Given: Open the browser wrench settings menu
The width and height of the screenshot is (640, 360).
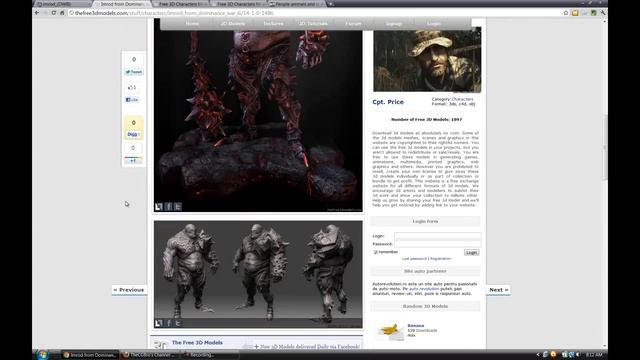Looking at the screenshot, I should click(x=603, y=13).
